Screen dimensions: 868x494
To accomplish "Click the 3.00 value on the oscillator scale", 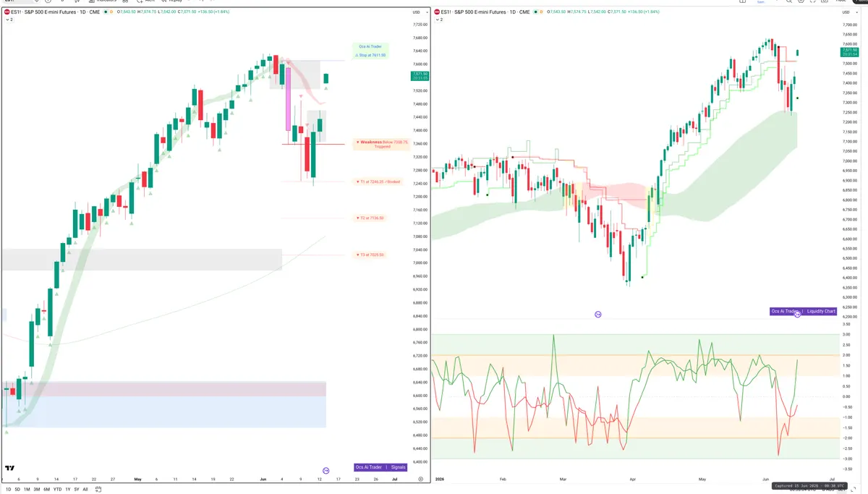I will click(x=846, y=335).
